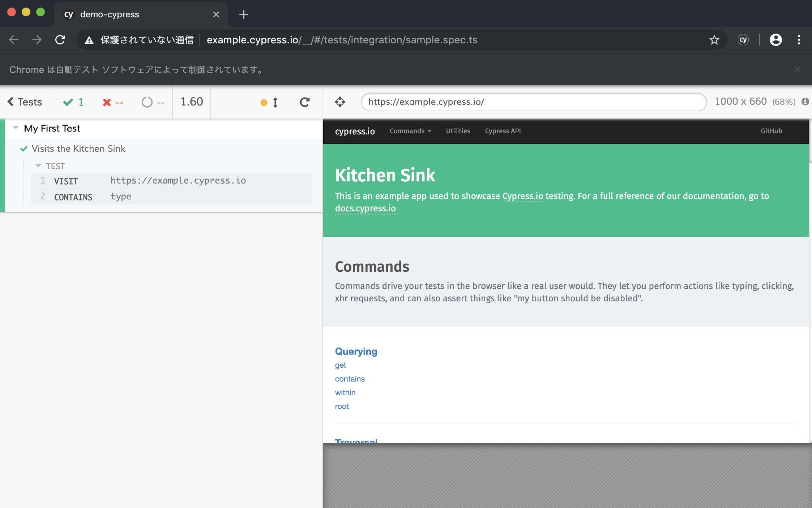812x508 pixels.
Task: Open the Chrome profile avatar
Action: [775, 40]
